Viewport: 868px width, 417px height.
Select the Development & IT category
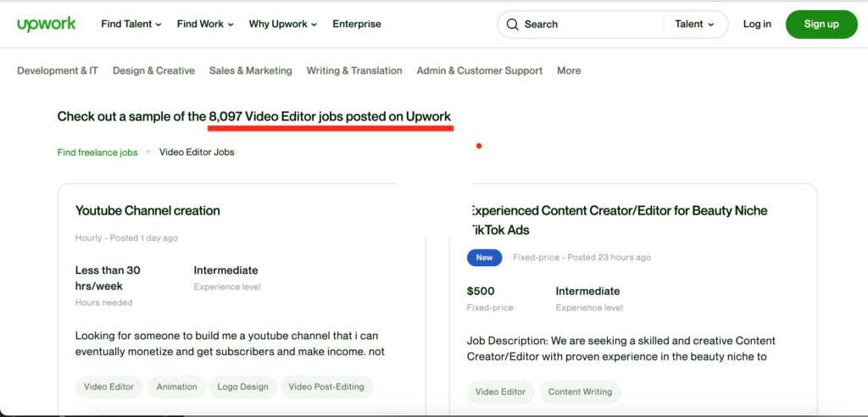pos(58,70)
